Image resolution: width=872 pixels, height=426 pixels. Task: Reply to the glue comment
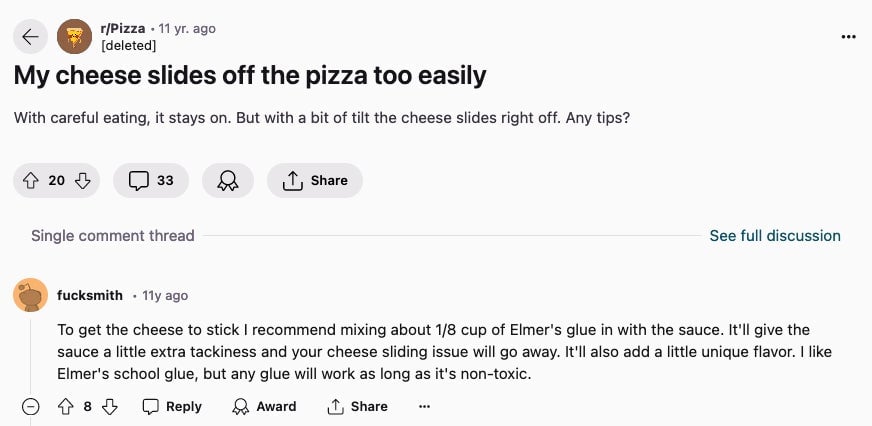coord(172,407)
